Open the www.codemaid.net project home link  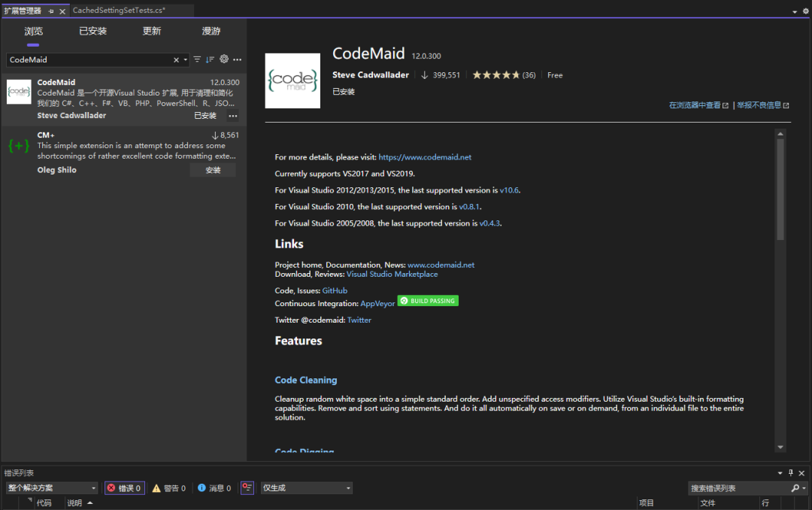441,264
